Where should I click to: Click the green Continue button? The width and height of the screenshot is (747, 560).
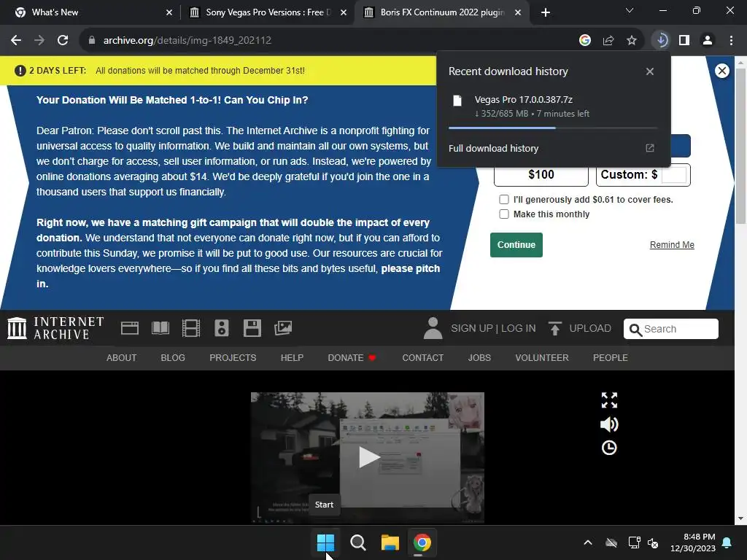click(516, 245)
